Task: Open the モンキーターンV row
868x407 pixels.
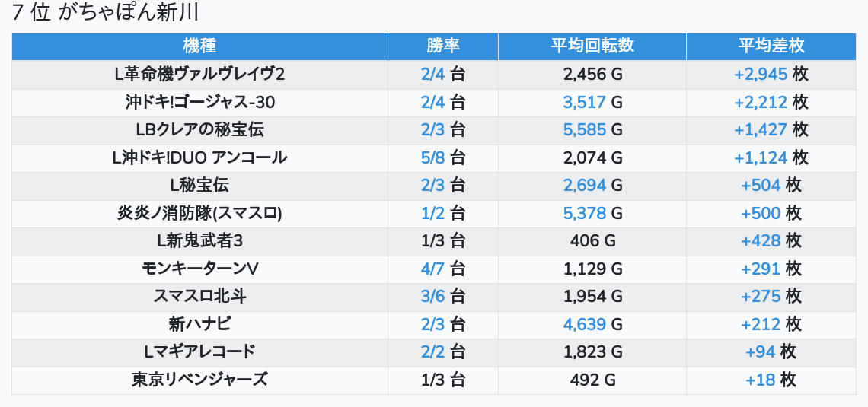Action: click(199, 269)
